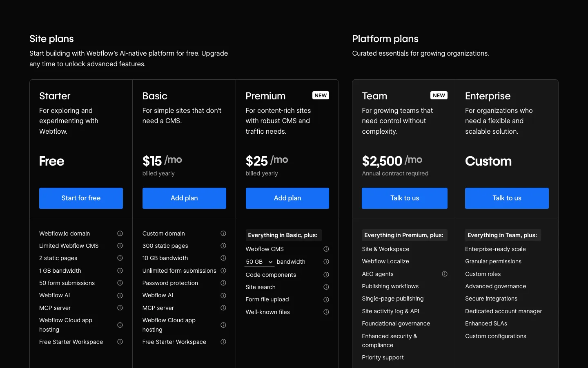The height and width of the screenshot is (368, 588).
Task: Click Secure integrations text
Action: (x=491, y=298)
